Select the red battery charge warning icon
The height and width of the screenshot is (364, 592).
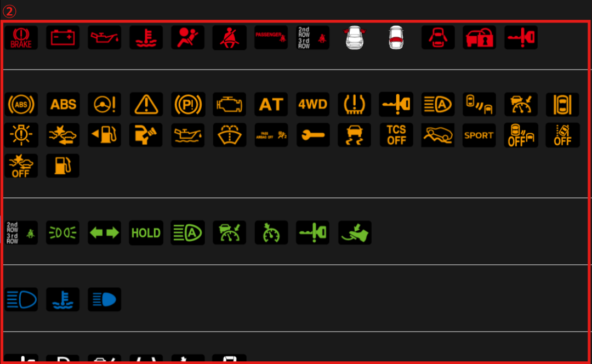[62, 37]
